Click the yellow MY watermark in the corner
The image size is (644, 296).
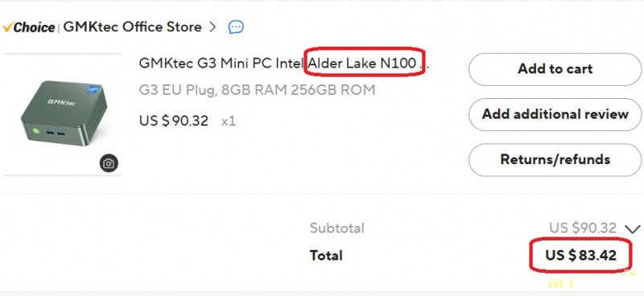[562, 282]
